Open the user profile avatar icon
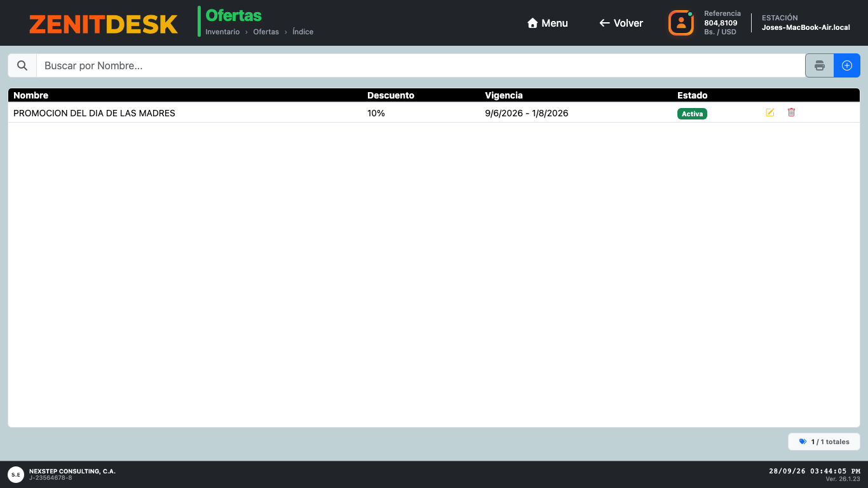Screen dimensions: 868x488 point(681,23)
